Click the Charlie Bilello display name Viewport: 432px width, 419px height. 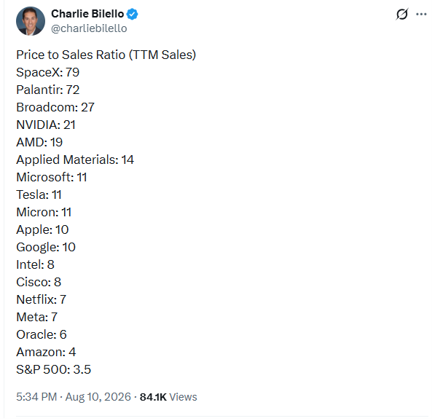coord(87,14)
